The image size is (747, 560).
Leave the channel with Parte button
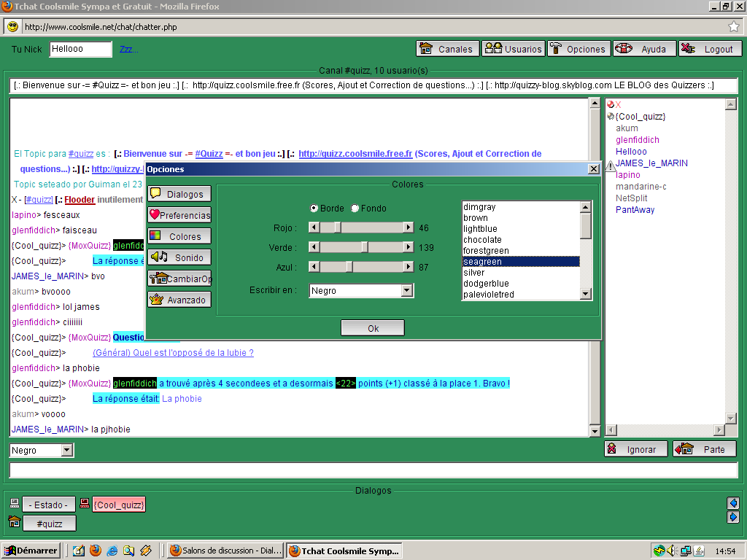pyautogui.click(x=705, y=449)
